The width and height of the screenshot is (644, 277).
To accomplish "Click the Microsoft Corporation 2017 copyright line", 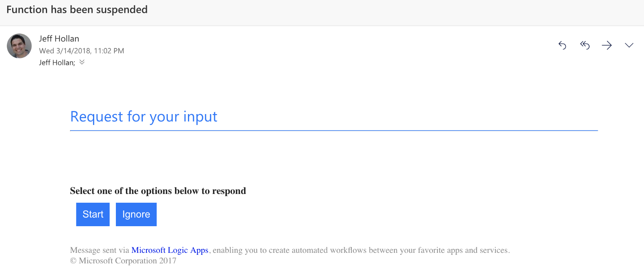I will pos(123,261).
